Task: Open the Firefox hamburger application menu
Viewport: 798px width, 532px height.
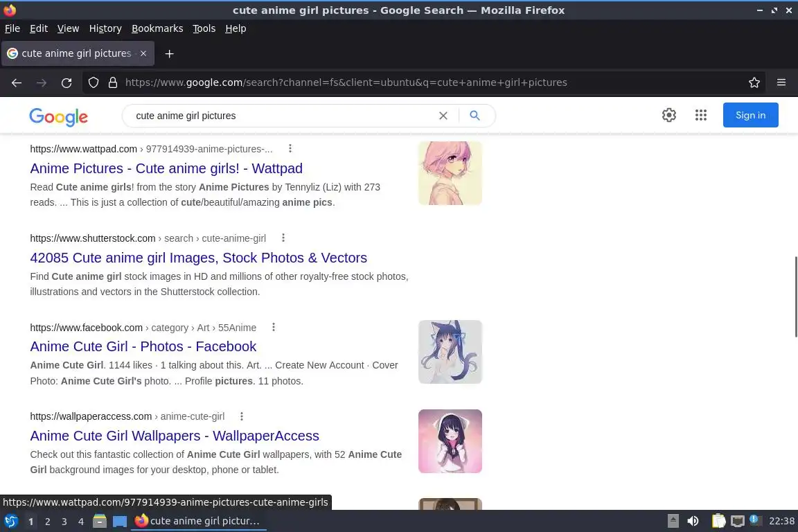Action: 781,82
